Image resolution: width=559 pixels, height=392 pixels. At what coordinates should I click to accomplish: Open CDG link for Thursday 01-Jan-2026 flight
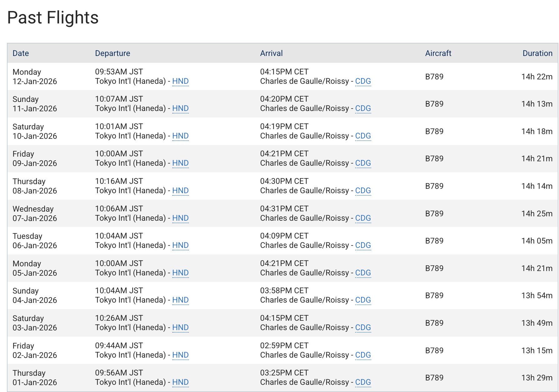pos(363,382)
